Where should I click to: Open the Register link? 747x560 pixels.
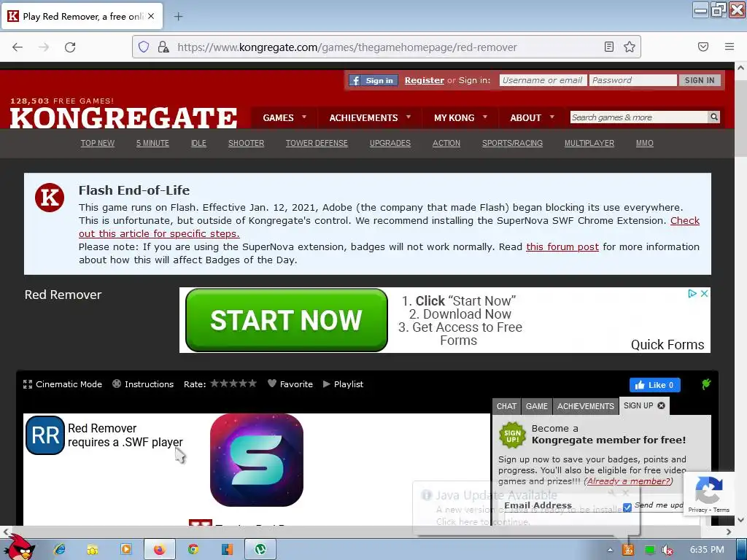(424, 80)
